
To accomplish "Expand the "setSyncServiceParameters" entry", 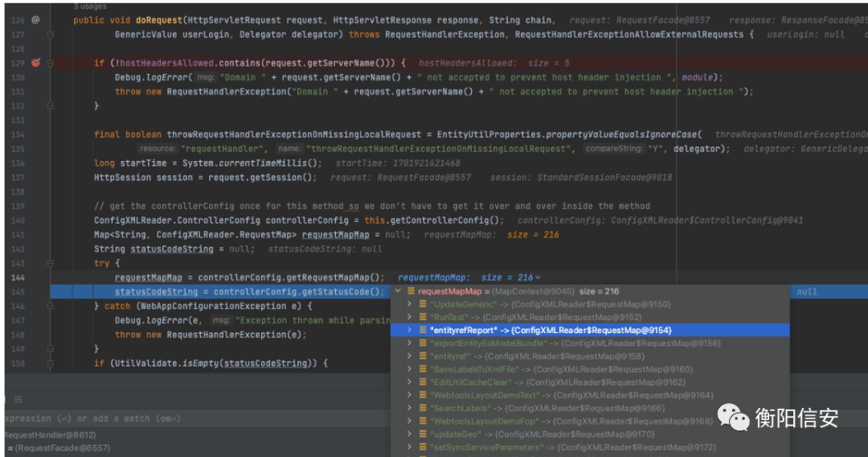I will click(409, 447).
